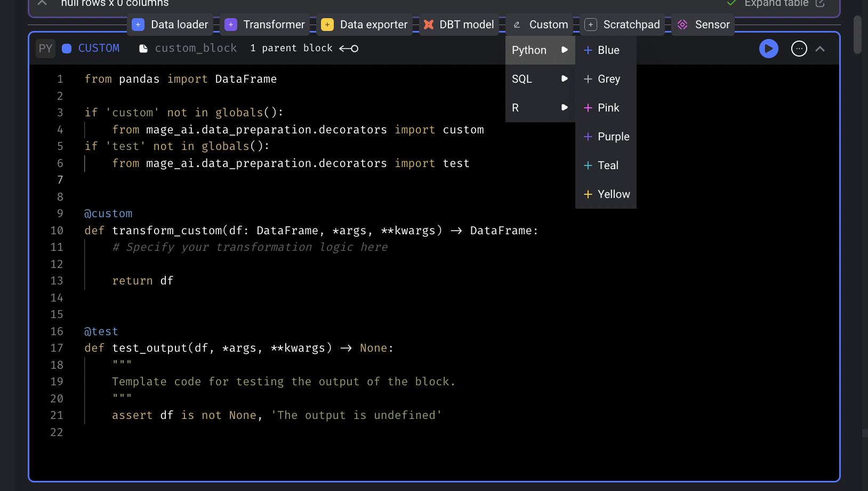Choose Teal custom block color

click(x=606, y=165)
